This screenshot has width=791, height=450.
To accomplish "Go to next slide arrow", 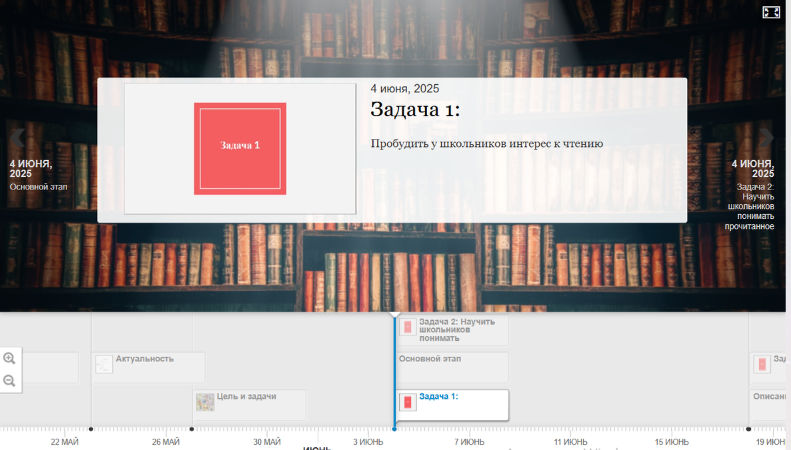I will 766,137.
